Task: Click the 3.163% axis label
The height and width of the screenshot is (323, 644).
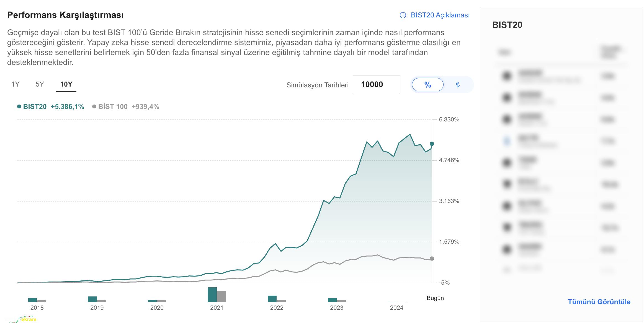Action: (449, 201)
